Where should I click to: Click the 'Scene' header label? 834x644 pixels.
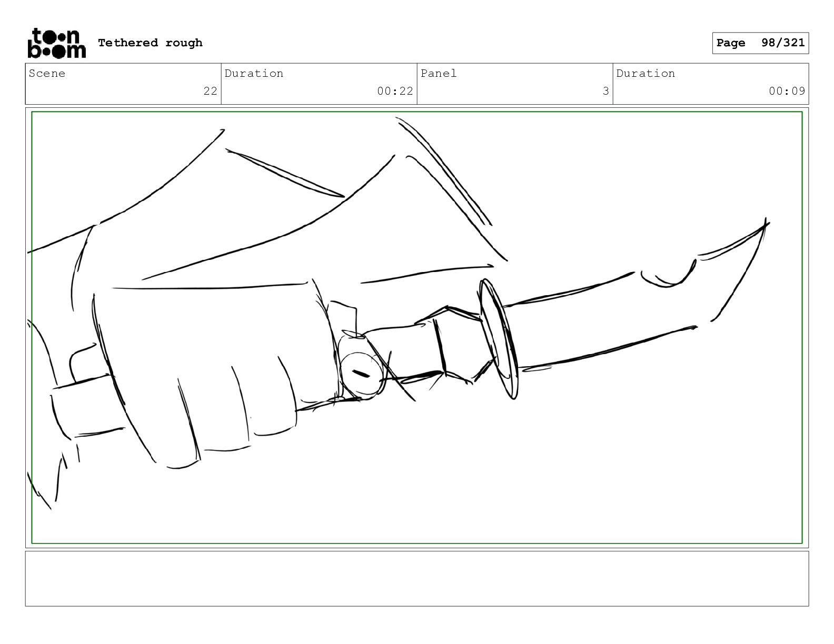tap(47, 73)
